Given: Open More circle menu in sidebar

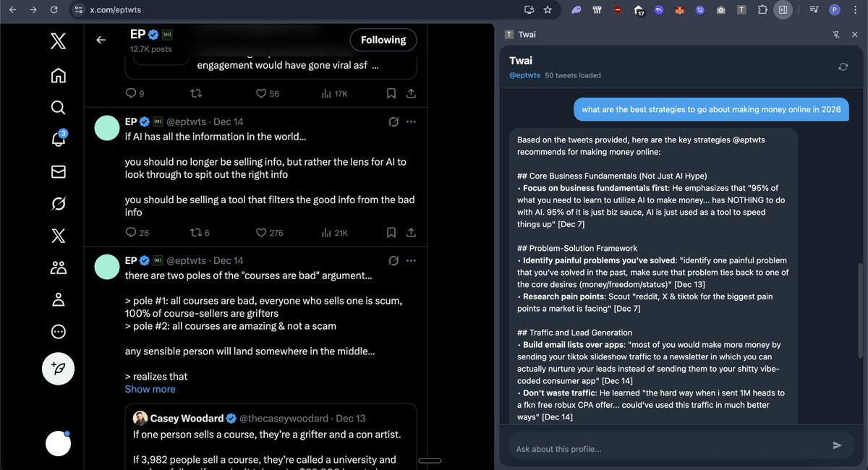Looking at the screenshot, I should pos(59,331).
